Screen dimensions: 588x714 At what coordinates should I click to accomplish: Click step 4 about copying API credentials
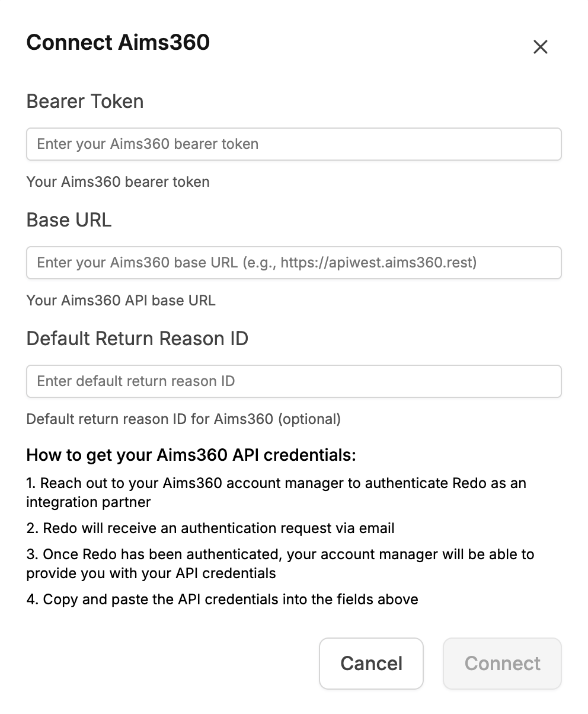pyautogui.click(x=222, y=600)
